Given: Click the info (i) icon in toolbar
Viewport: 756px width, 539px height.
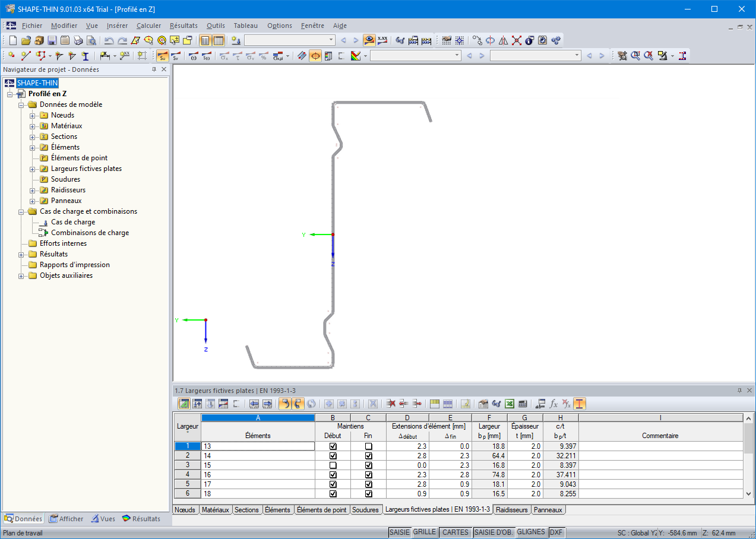Looking at the screenshot, I should tap(530, 40).
